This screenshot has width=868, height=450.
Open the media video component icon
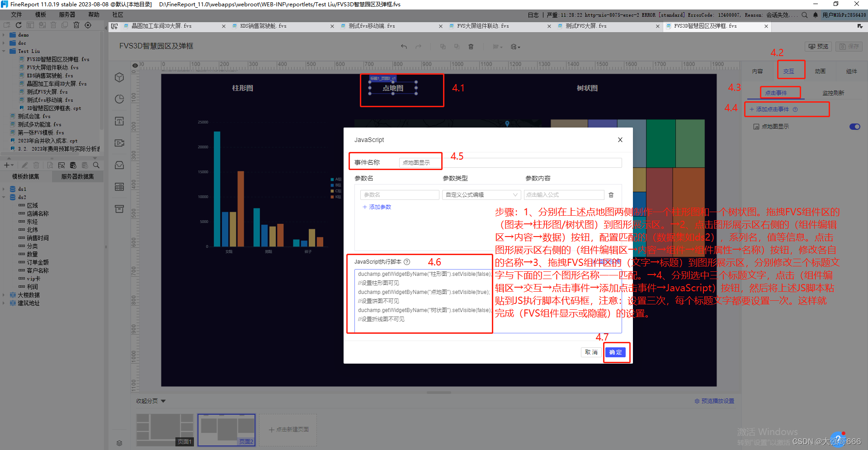point(119,143)
